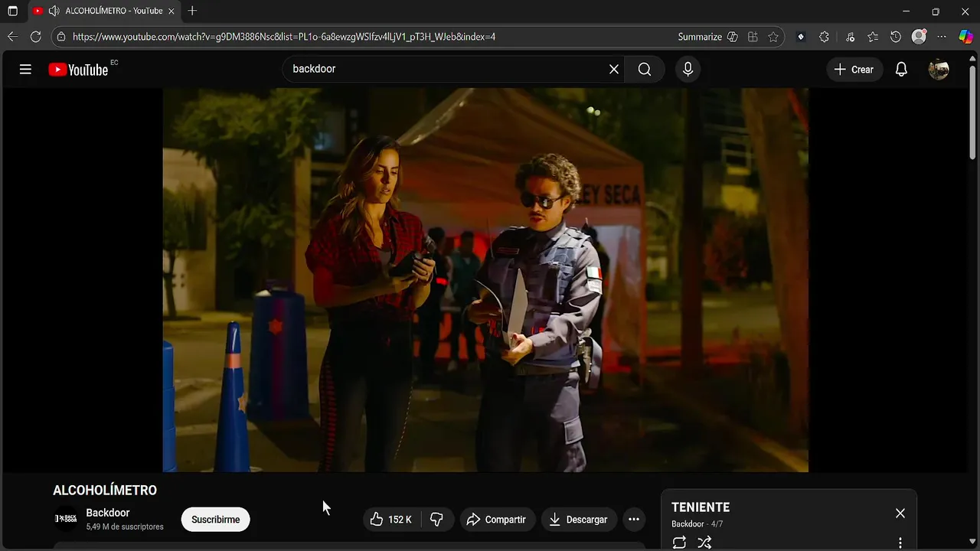The width and height of the screenshot is (980, 551).
Task: Click the TENIENTE playlist title
Action: pyautogui.click(x=701, y=507)
